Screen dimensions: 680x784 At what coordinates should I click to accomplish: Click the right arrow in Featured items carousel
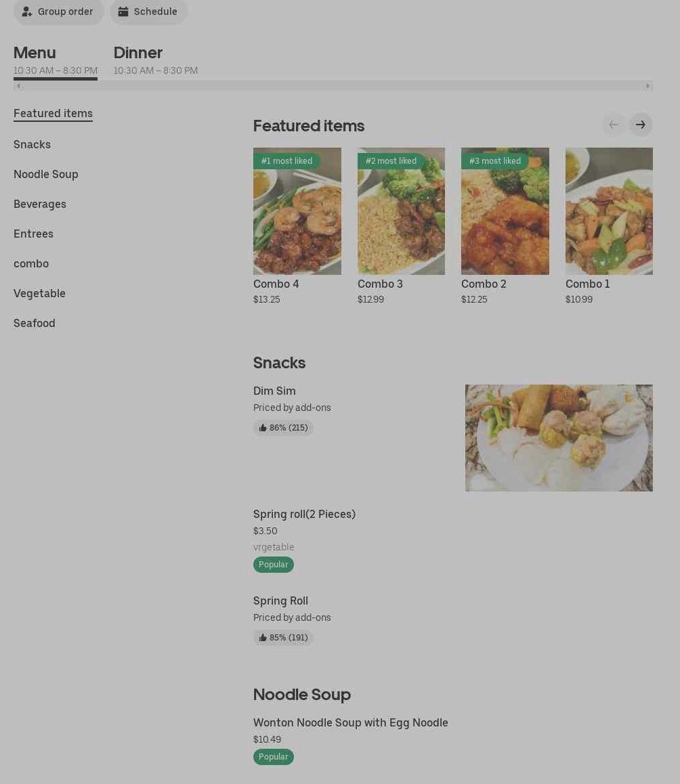pyautogui.click(x=640, y=125)
